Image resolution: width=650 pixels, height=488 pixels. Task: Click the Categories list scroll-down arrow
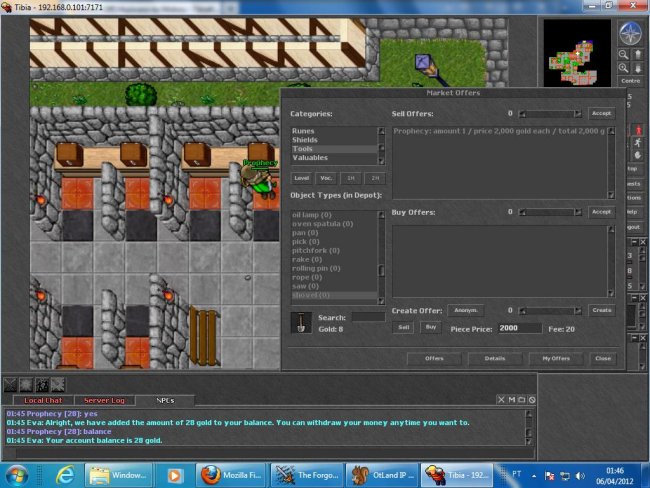[x=381, y=161]
